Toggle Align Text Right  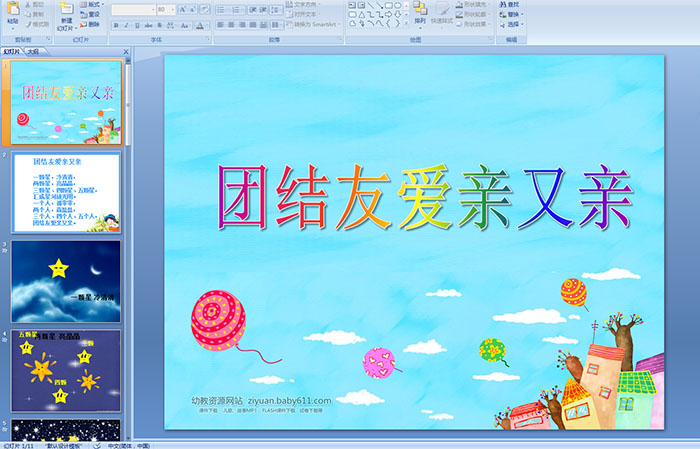pyautogui.click(x=242, y=25)
